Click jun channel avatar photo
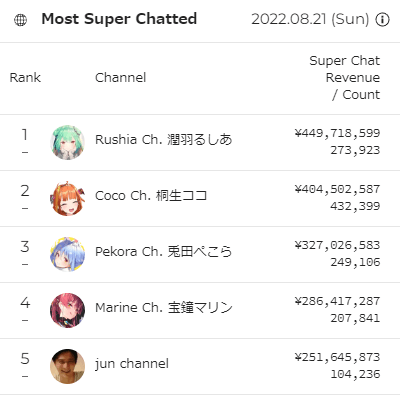 coord(67,366)
